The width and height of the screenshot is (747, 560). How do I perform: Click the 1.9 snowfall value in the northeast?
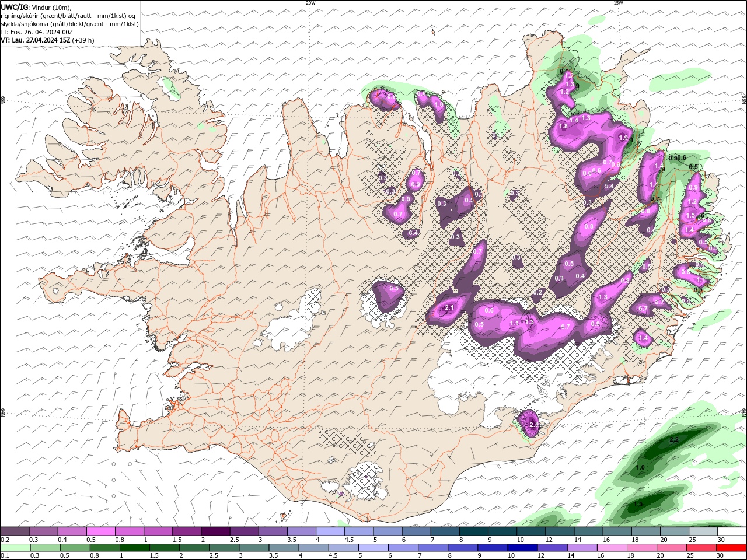623,138
